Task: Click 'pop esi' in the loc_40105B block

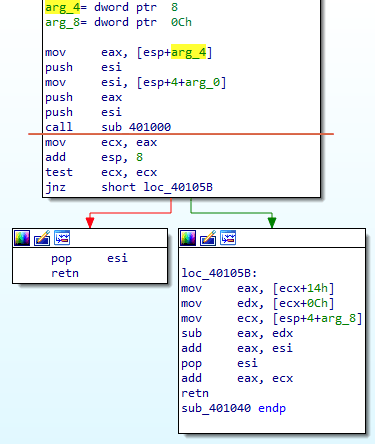Action: (x=219, y=363)
